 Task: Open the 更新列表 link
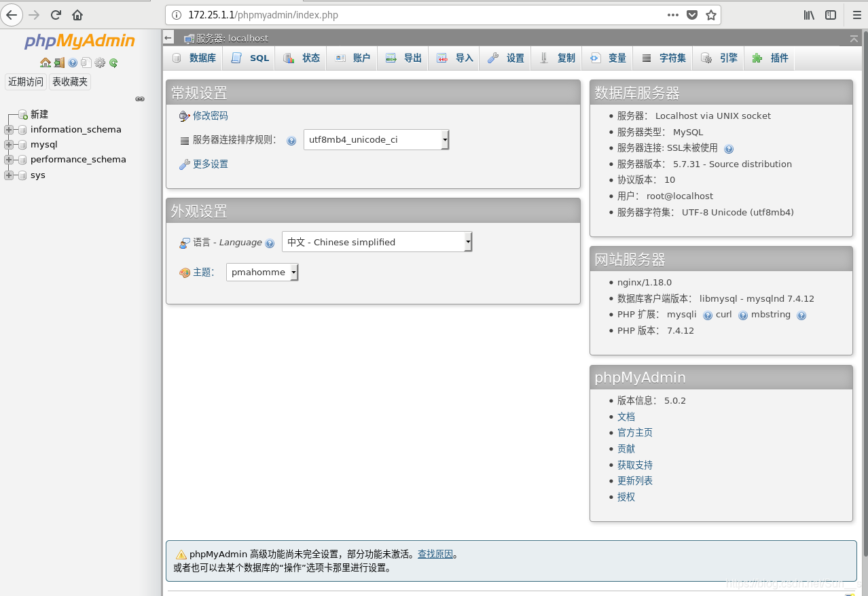635,480
